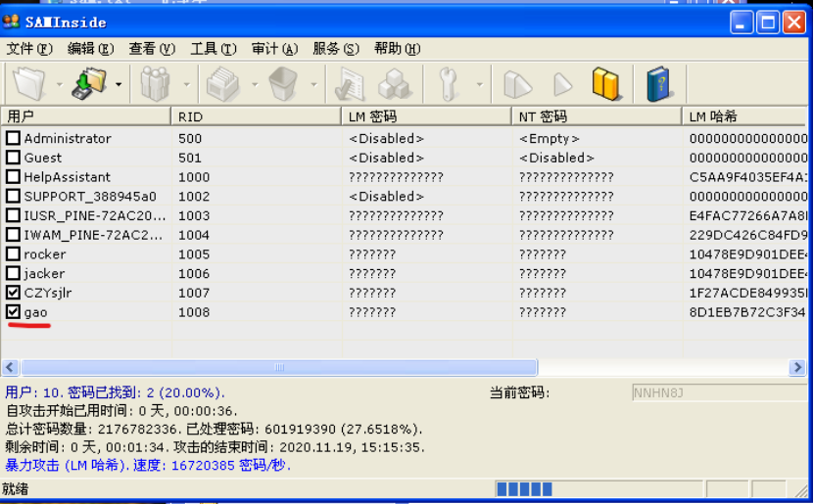Click the RID cell 1008

pos(194,312)
